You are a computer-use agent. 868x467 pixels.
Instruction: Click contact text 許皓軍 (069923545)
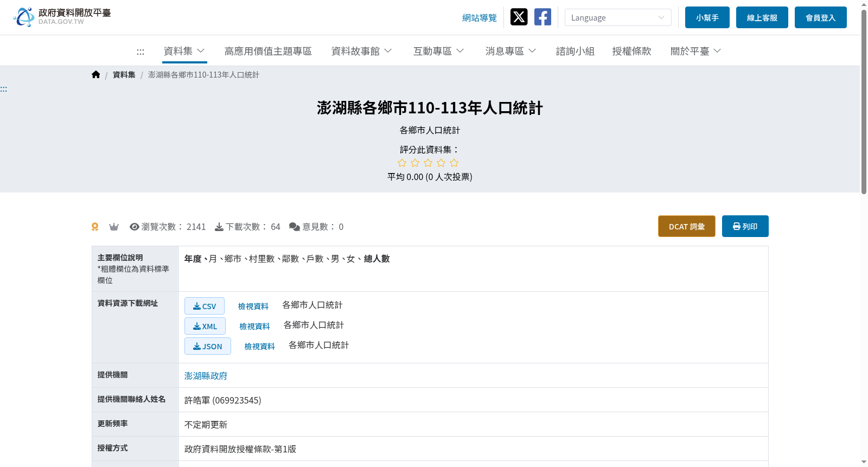tap(222, 400)
